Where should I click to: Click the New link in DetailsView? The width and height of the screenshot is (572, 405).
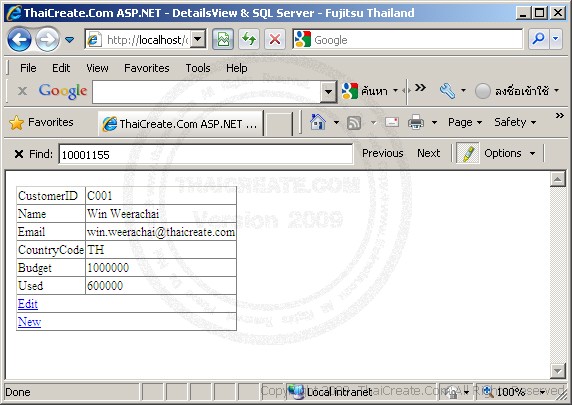[x=29, y=322]
